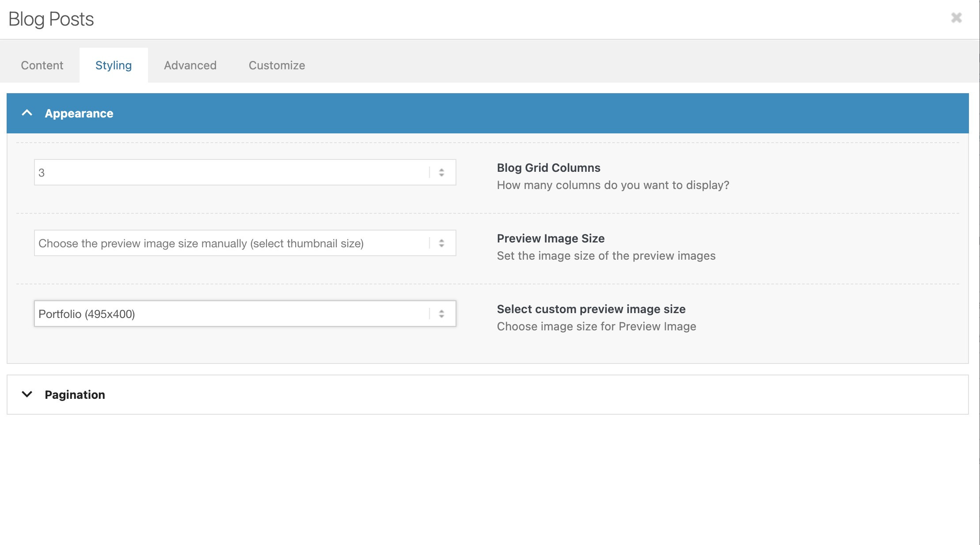Open the Advanced tab

(190, 65)
